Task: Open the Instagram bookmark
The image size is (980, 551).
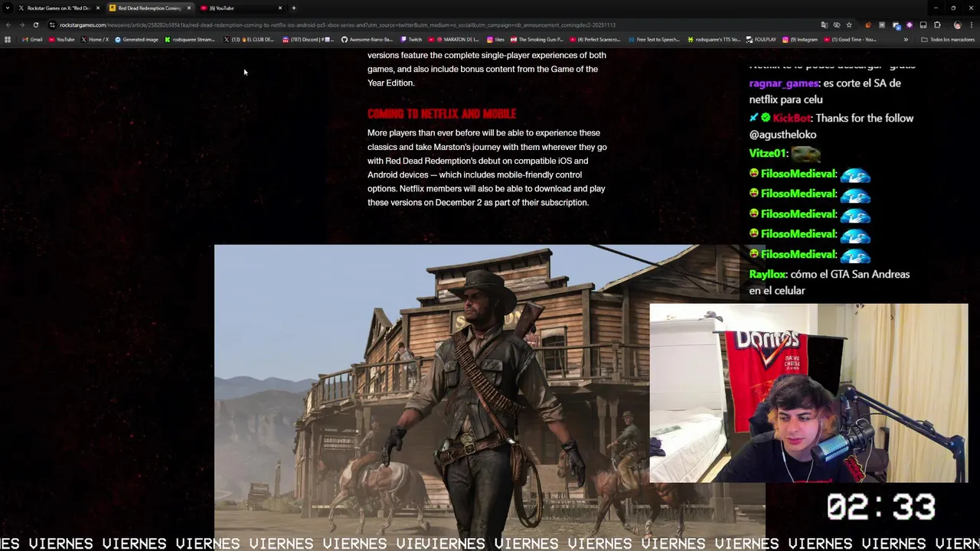Action: pyautogui.click(x=801, y=39)
